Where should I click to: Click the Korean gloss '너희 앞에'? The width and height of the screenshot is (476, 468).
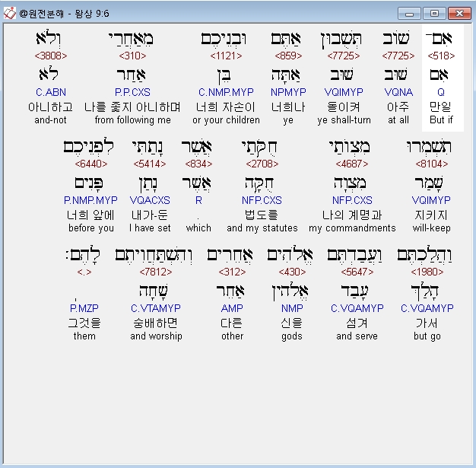(x=90, y=215)
